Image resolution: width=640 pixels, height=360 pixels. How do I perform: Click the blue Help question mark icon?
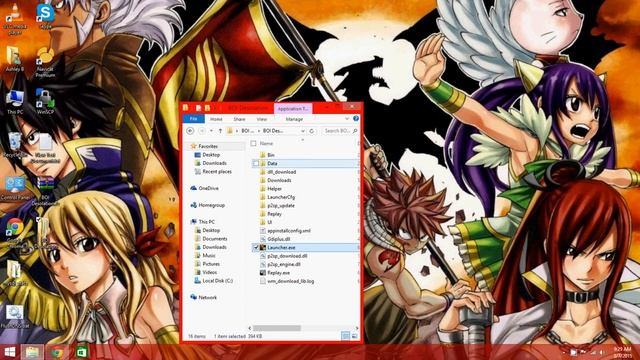[x=356, y=119]
